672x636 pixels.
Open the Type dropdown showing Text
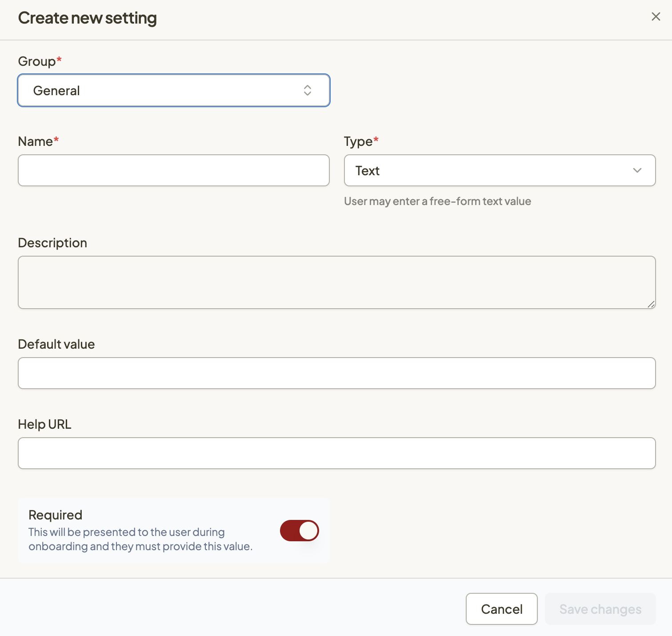(x=500, y=170)
